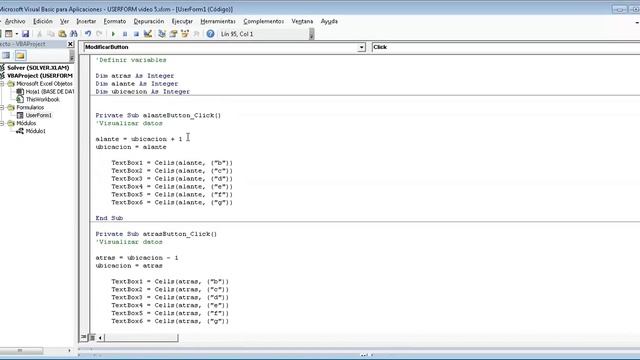The height and width of the screenshot is (360, 640).
Task: Click the code pane horizontal scrollbar
Action: click(141, 338)
